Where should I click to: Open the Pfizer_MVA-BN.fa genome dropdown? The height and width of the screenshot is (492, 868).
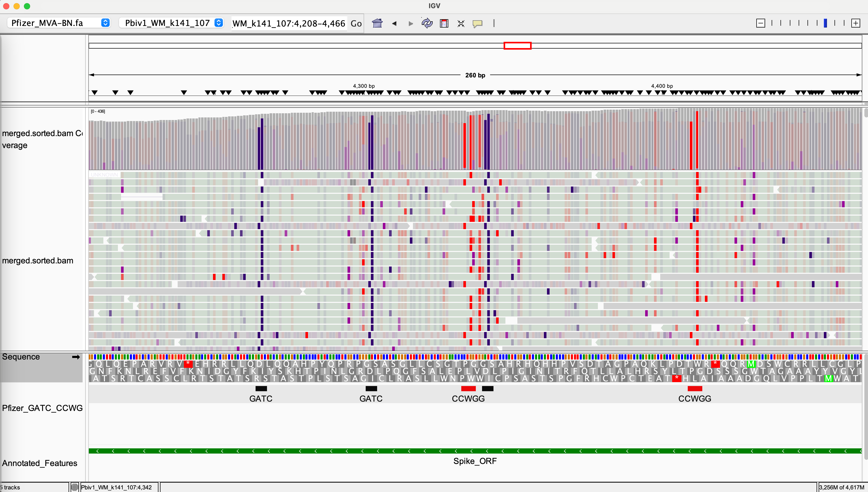59,23
